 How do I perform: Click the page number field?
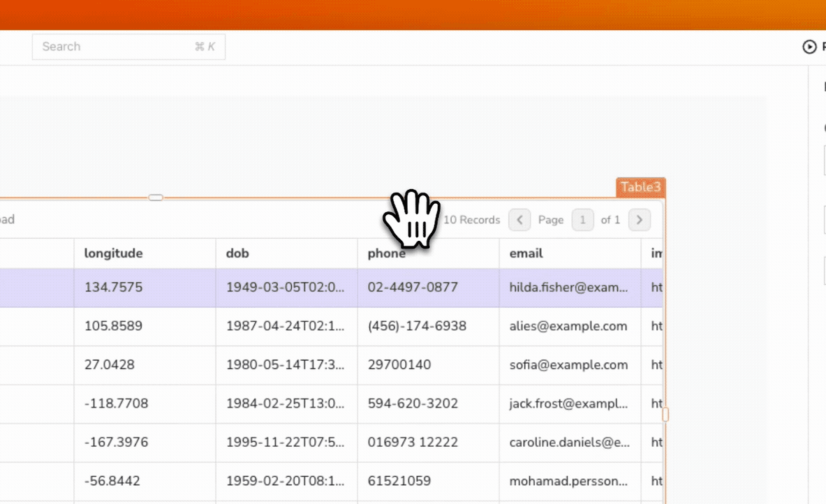582,220
